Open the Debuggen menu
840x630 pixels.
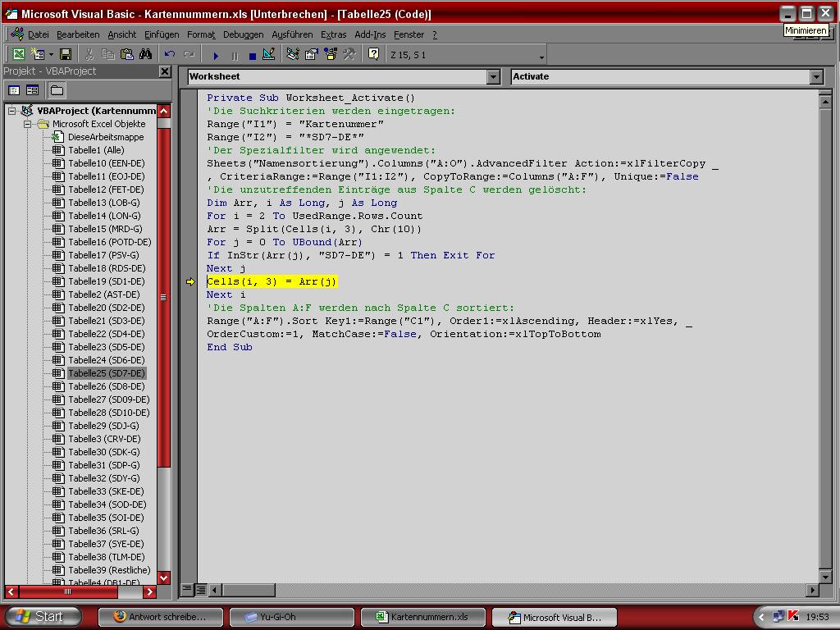pyautogui.click(x=243, y=34)
